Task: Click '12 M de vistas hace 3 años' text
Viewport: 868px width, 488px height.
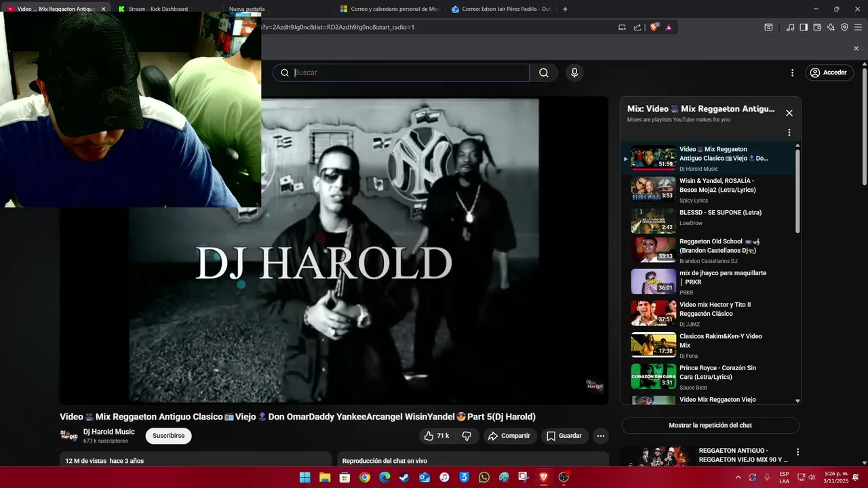Action: [x=104, y=461]
